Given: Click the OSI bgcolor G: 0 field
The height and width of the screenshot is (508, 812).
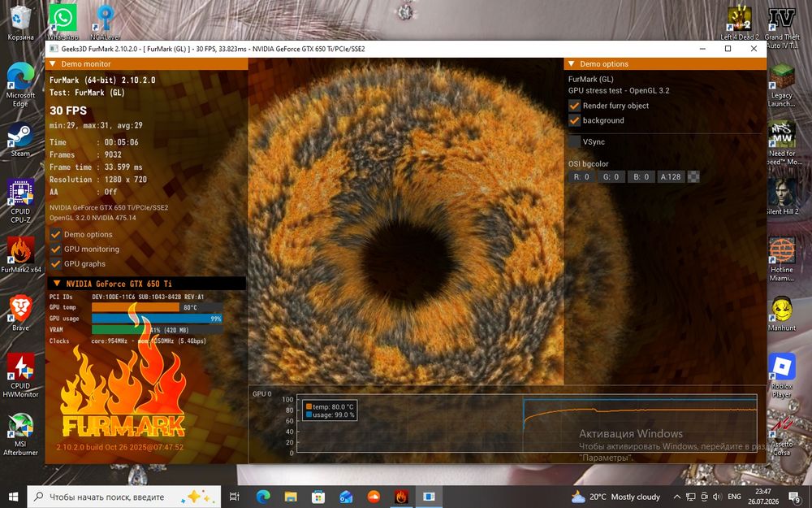Looking at the screenshot, I should (611, 176).
